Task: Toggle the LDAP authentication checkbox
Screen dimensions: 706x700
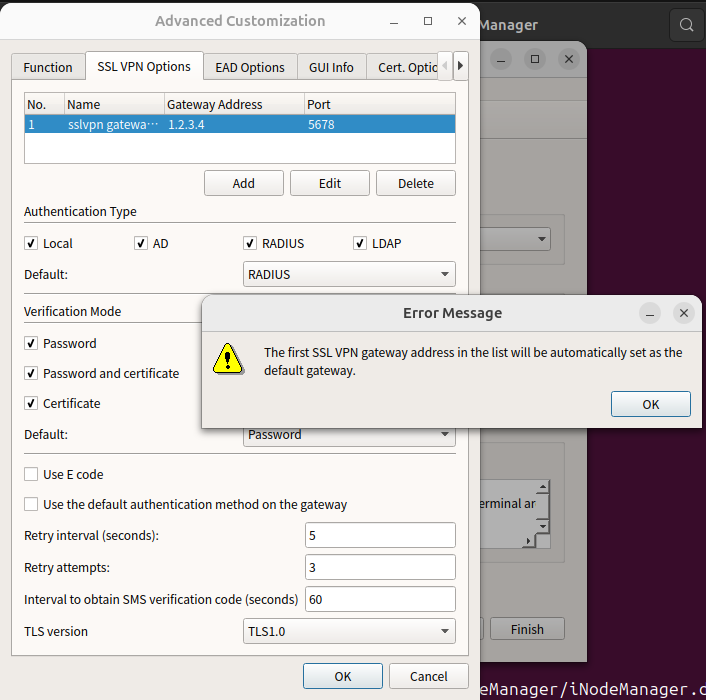Action: pyautogui.click(x=361, y=243)
